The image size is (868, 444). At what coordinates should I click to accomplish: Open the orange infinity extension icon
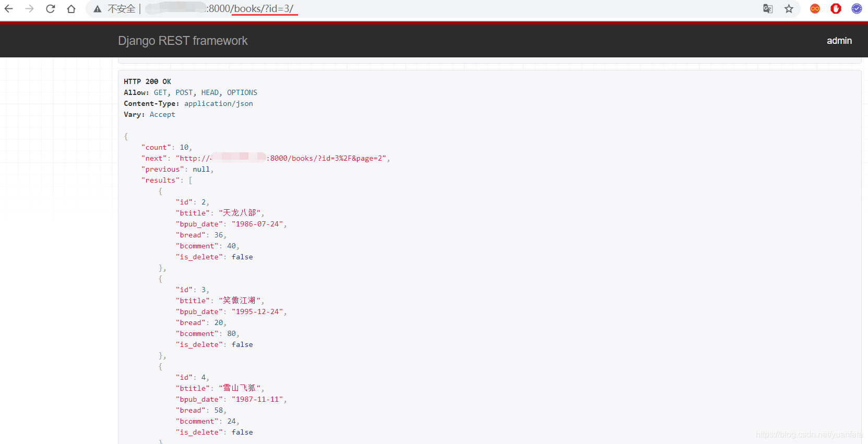point(815,9)
